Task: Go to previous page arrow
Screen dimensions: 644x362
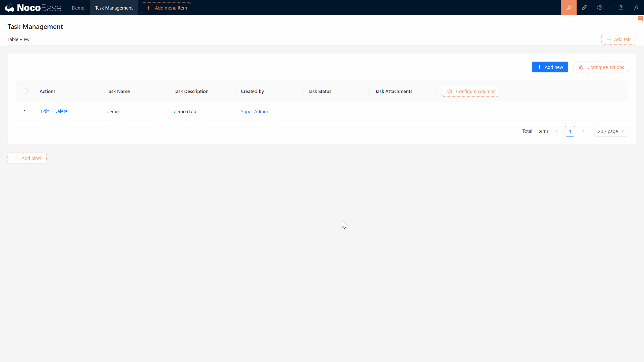Action: click(x=557, y=131)
